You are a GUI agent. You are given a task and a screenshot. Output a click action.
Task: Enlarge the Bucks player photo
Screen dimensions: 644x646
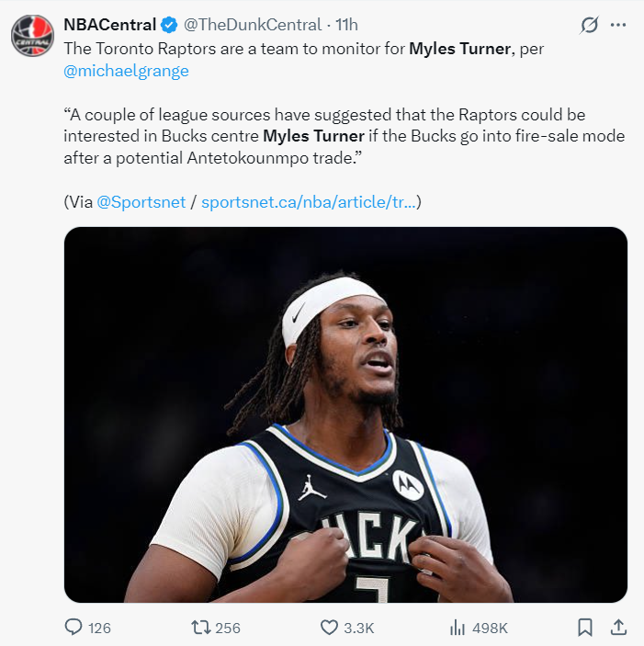click(345, 414)
